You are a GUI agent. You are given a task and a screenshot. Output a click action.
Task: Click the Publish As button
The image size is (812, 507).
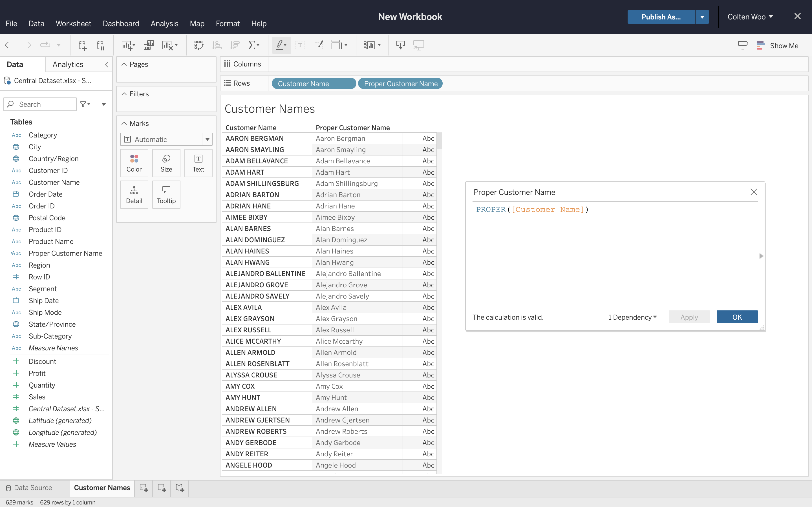(x=661, y=17)
